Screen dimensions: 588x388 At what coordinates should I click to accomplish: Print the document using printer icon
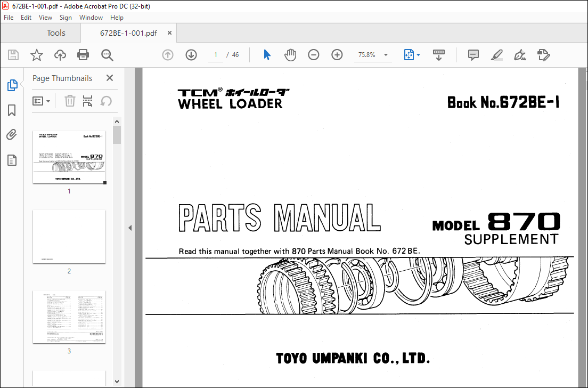[83, 55]
